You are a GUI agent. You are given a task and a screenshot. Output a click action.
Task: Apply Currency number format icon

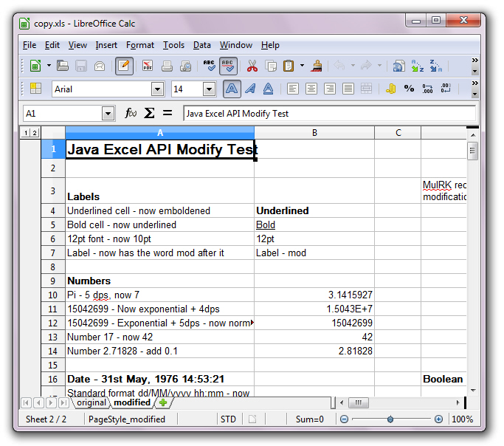click(390, 89)
